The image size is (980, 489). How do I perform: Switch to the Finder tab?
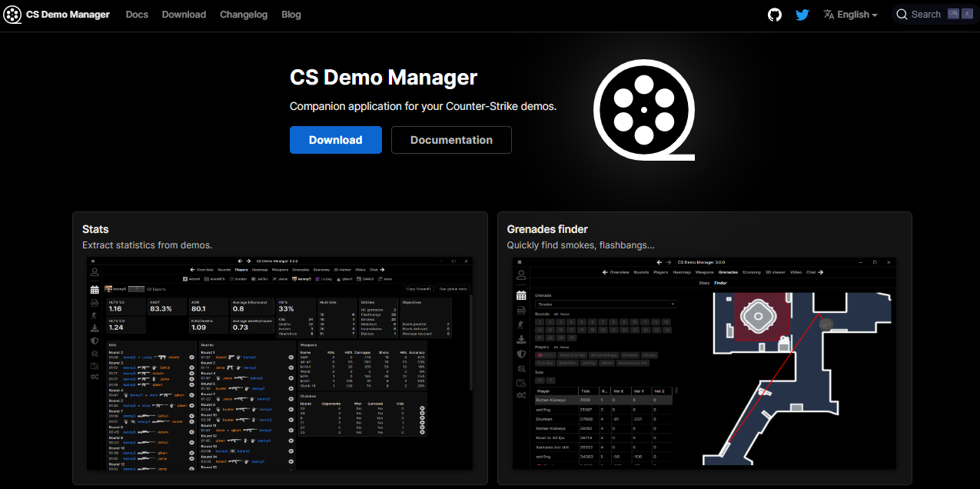tap(720, 283)
